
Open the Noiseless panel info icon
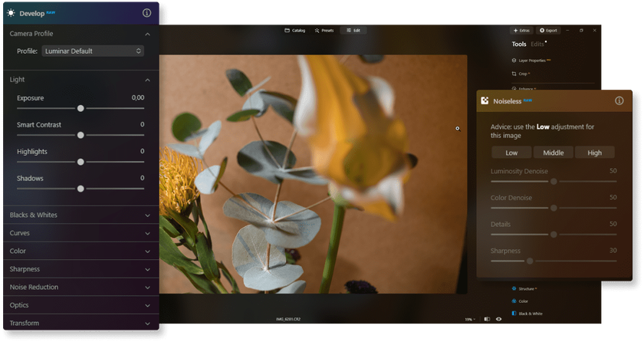click(x=619, y=100)
